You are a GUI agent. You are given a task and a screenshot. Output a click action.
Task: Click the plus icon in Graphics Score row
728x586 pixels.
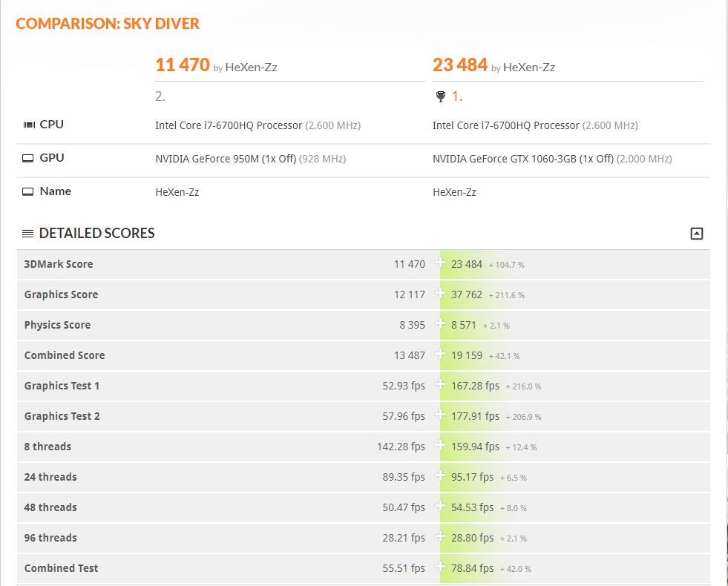click(439, 293)
